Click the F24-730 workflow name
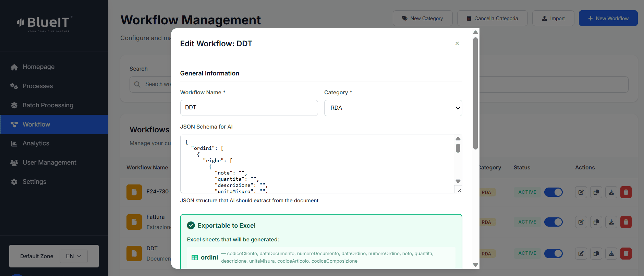 coord(158,192)
